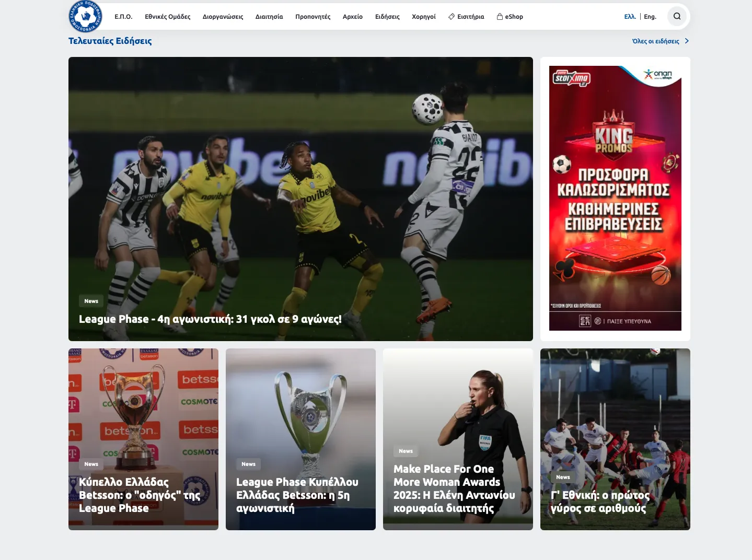Viewport: 752px width, 560px height.
Task: Open the Χορηγοί page
Action: click(423, 17)
